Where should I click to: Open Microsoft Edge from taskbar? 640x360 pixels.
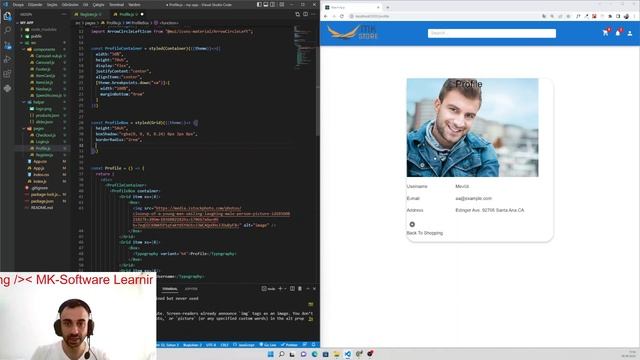(x=314, y=354)
